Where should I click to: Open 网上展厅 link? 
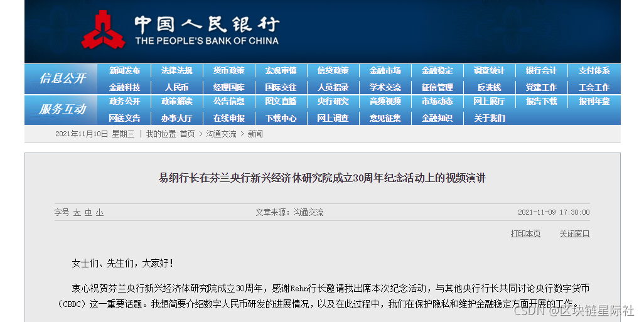489,102
